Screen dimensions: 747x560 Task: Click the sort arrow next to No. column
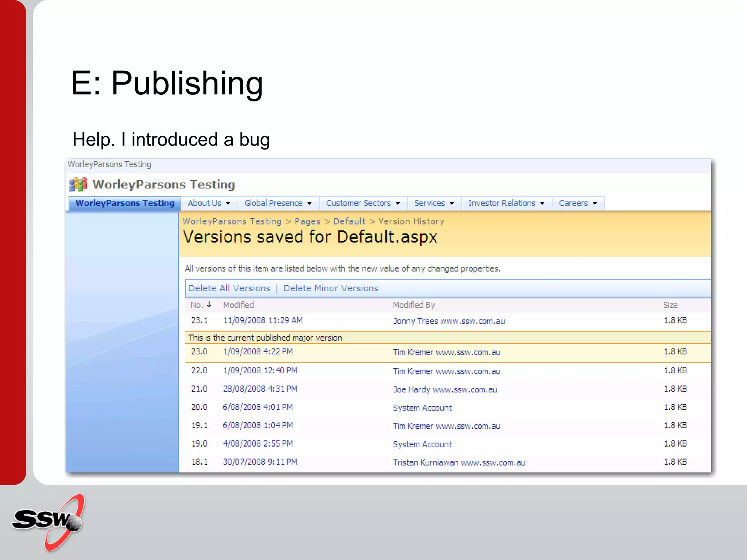click(209, 304)
